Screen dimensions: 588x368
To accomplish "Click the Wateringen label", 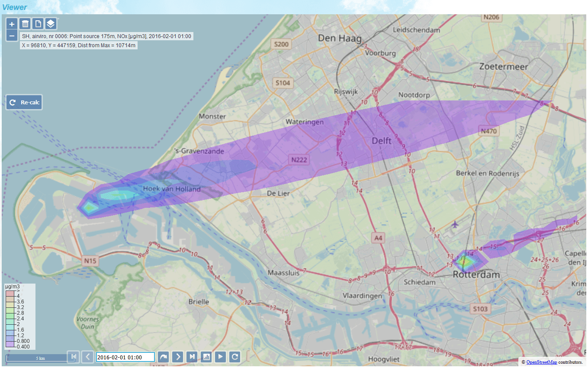I will click(x=305, y=122).
